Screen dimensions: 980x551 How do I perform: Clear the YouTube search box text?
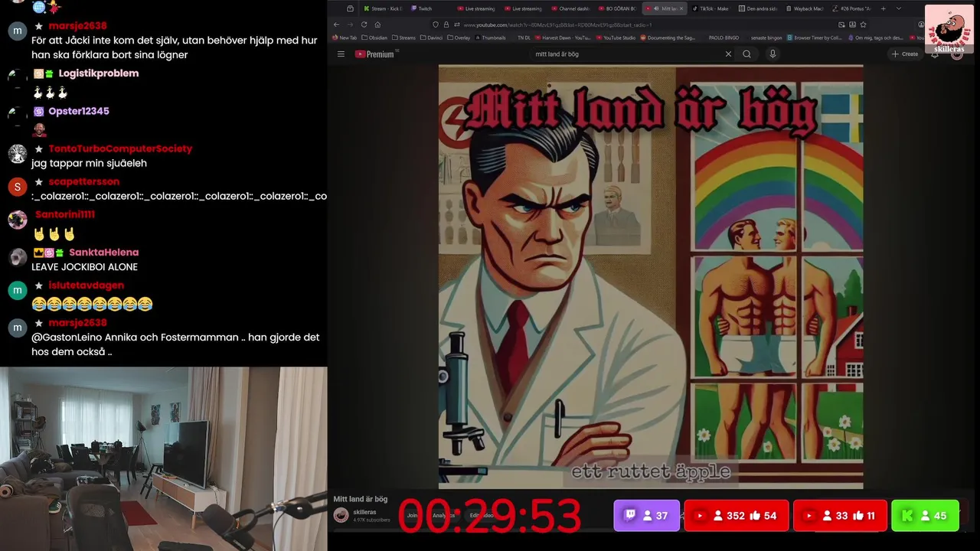[x=728, y=54]
